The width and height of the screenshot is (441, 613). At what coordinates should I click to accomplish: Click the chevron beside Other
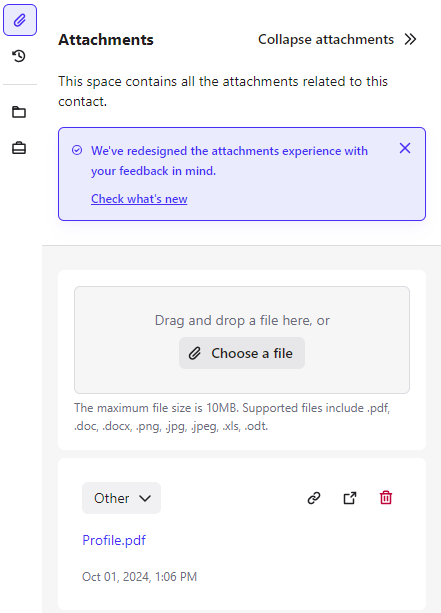pos(145,498)
